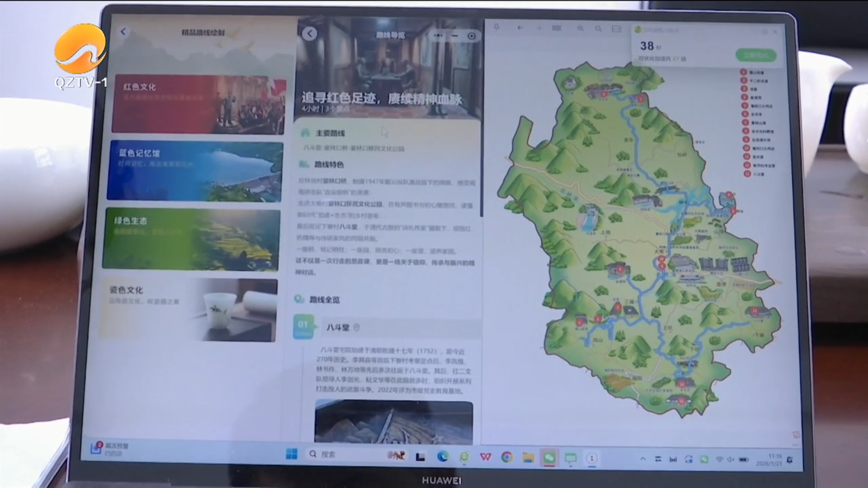Click the circular target close icon
Image resolution: width=868 pixels, height=488 pixels.
pyautogui.click(x=472, y=36)
